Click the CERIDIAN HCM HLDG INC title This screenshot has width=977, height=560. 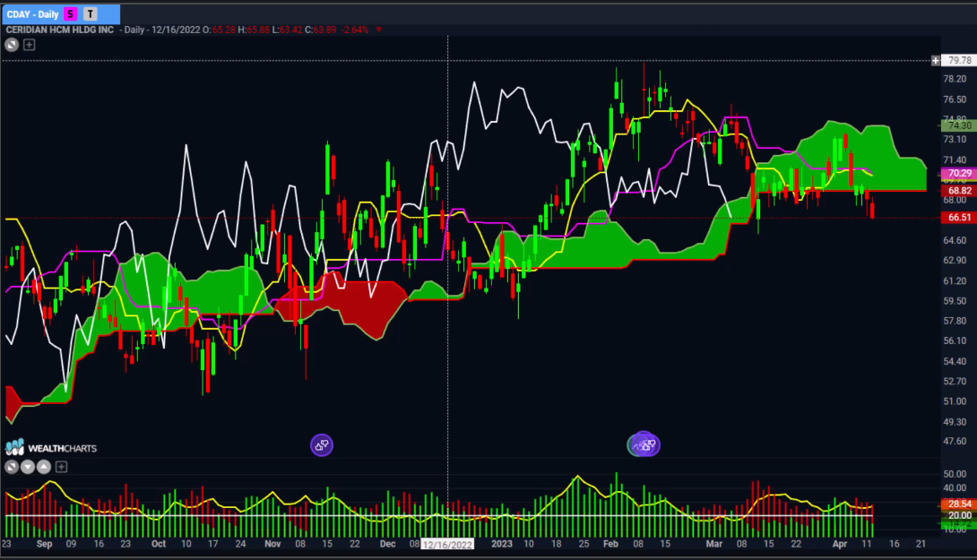(60, 30)
